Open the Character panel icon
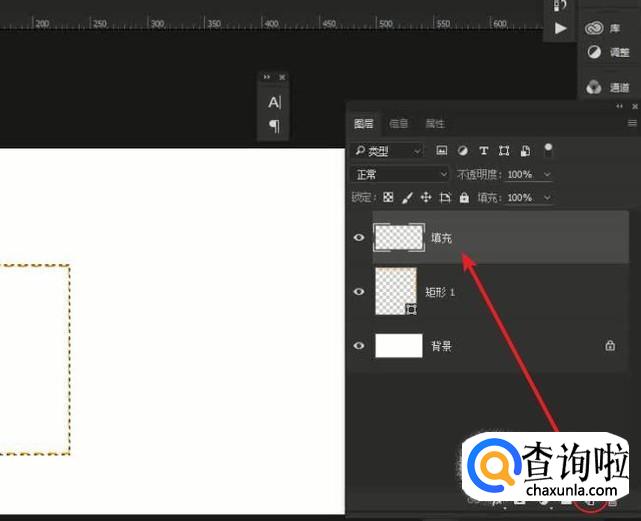This screenshot has width=641, height=521. coord(274,102)
